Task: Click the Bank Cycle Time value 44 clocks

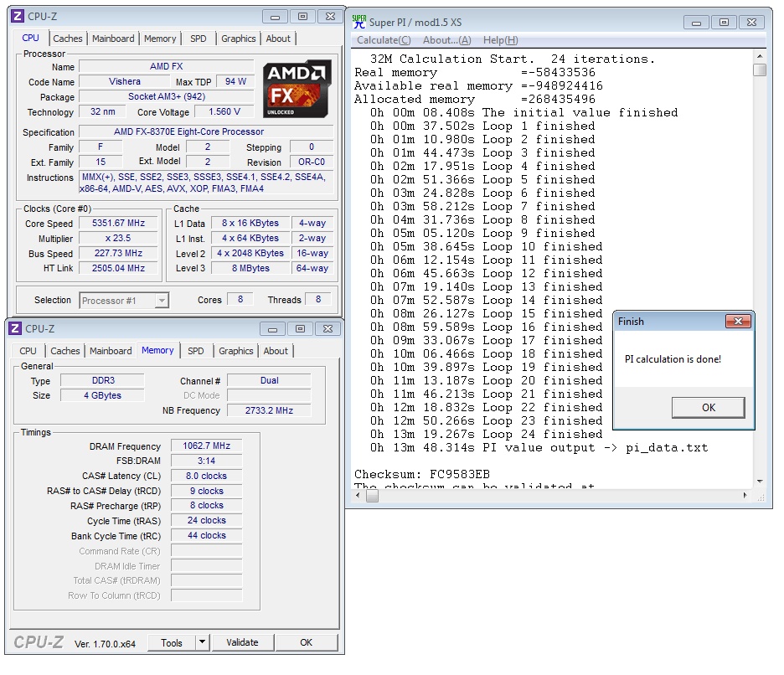Action: (x=207, y=535)
